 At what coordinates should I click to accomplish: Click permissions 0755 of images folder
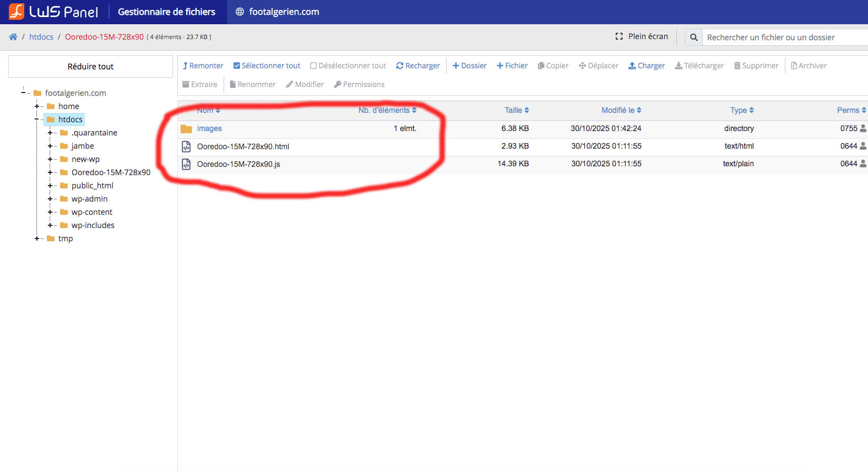click(849, 128)
